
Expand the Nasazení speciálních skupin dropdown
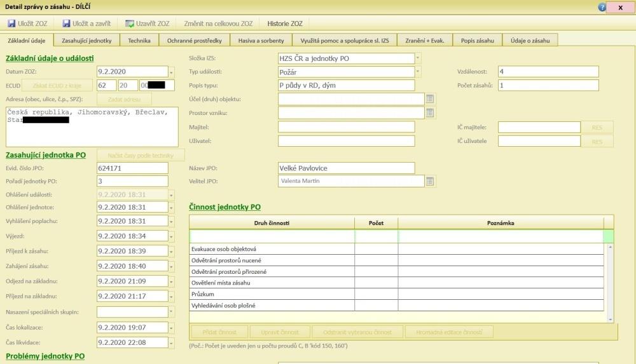pos(171,312)
